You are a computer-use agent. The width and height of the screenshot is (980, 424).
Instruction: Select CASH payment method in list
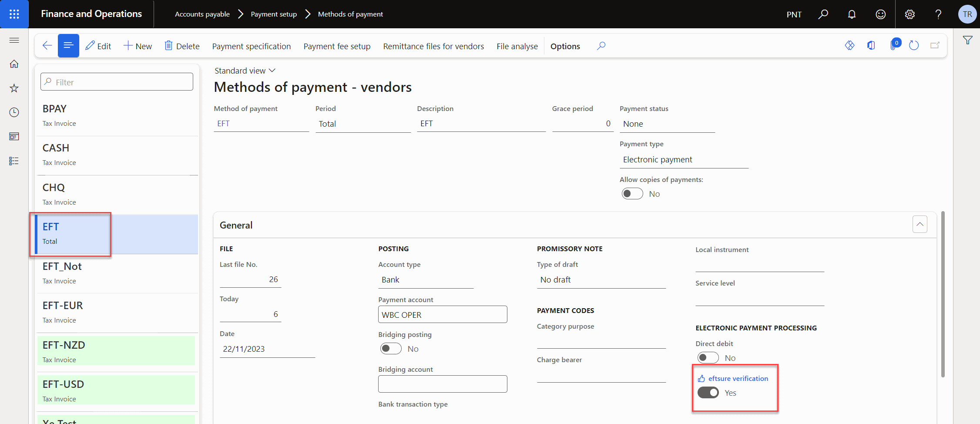point(117,155)
